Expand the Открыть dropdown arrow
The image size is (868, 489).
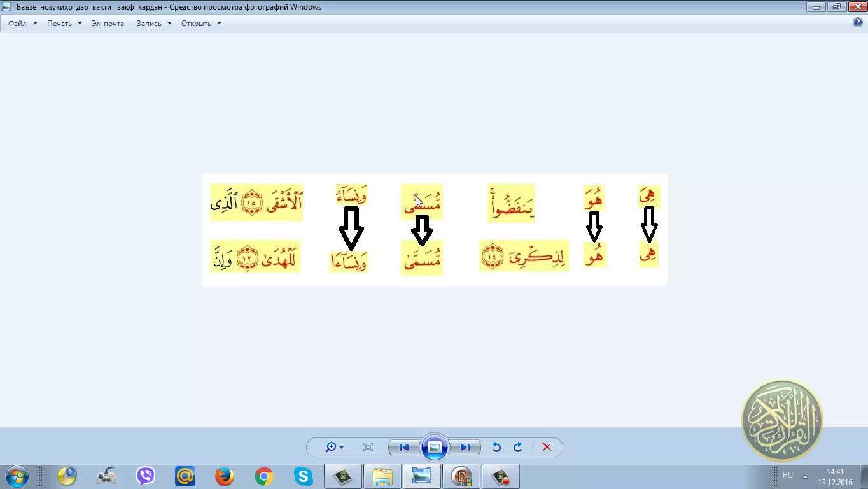pyautogui.click(x=219, y=23)
